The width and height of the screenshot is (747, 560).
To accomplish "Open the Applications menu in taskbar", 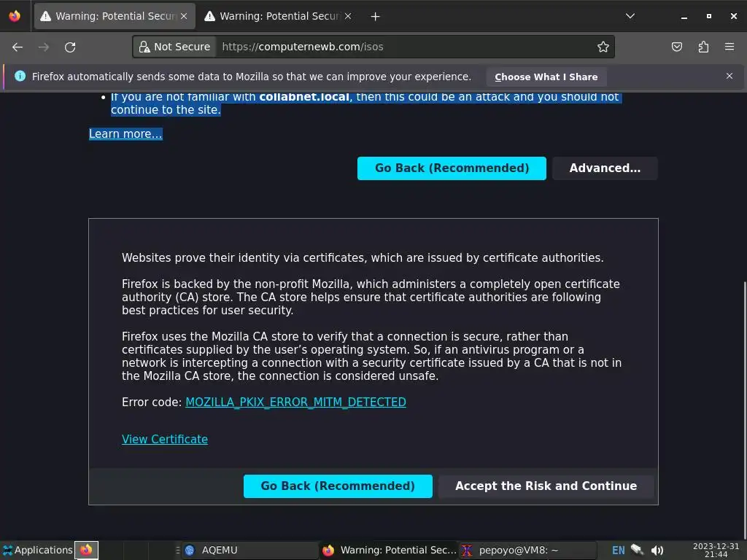I will [x=38, y=550].
